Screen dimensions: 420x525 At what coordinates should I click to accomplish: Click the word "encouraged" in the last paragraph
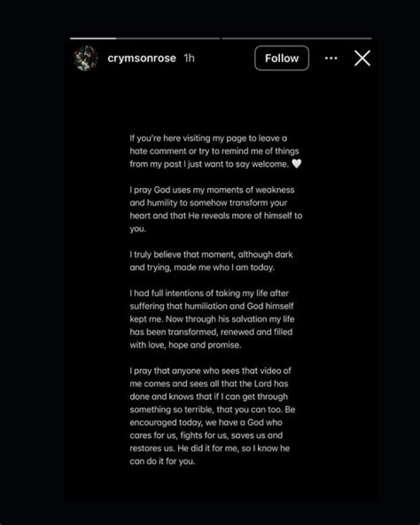[x=155, y=422]
